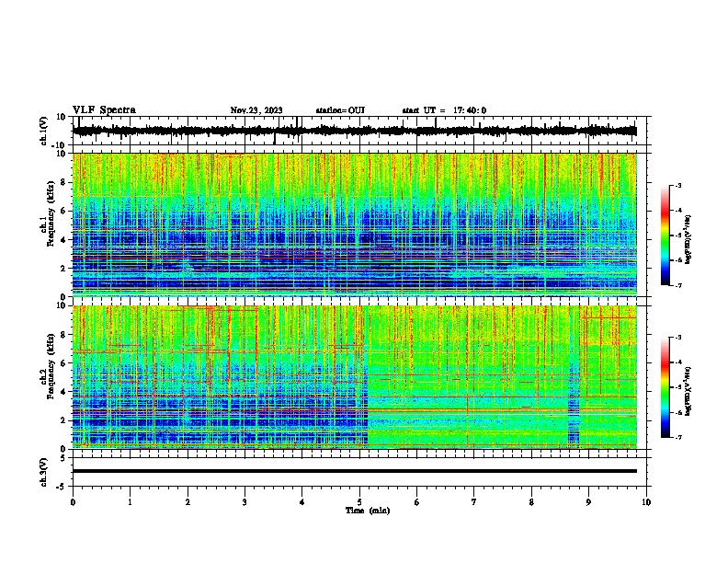This screenshot has width=728, height=563.
Task: Click the ch.1 spectrogram color scale bar
Action: pos(665,236)
